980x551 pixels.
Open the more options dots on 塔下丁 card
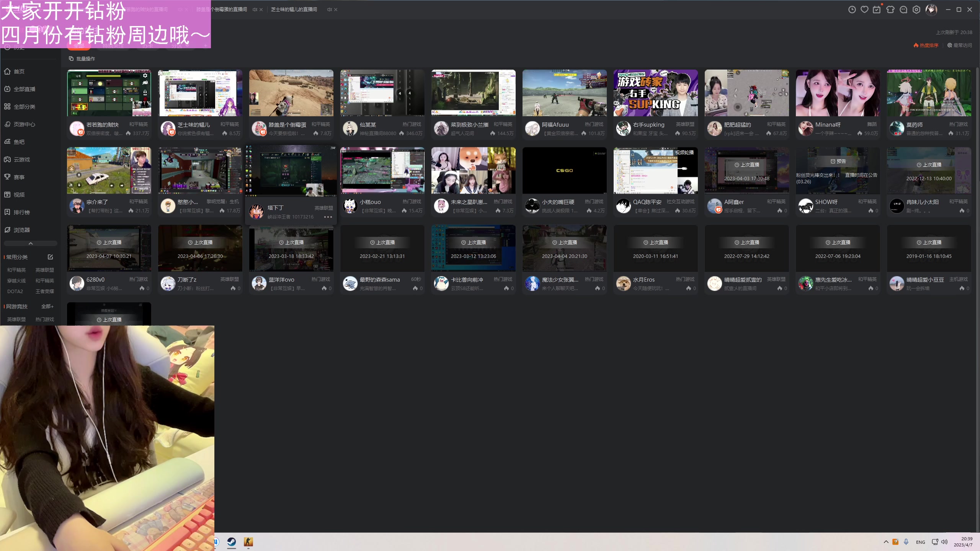click(x=328, y=217)
